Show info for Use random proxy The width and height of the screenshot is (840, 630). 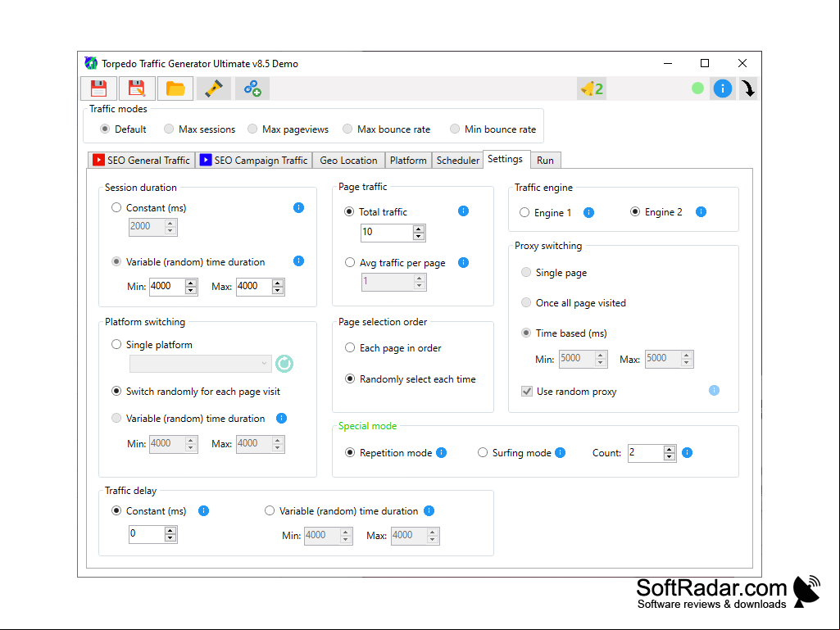point(714,391)
